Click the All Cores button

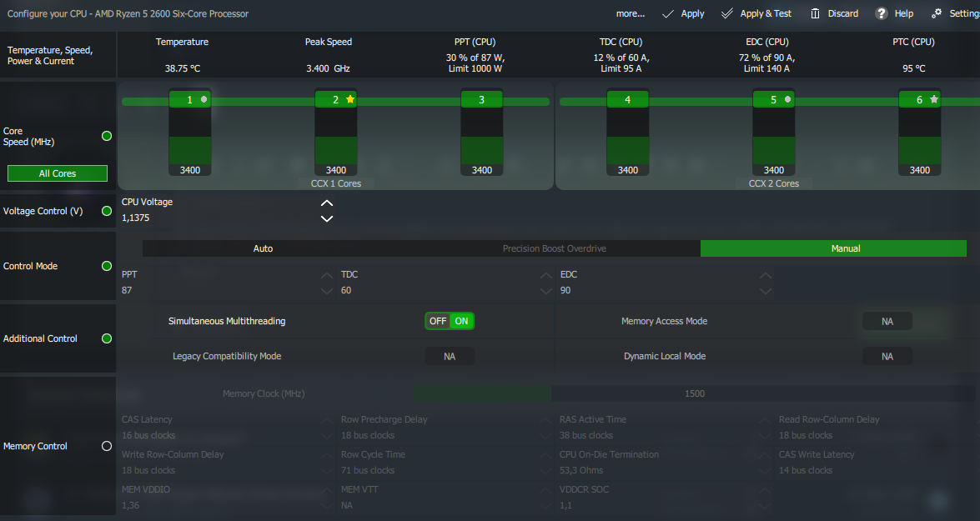58,173
